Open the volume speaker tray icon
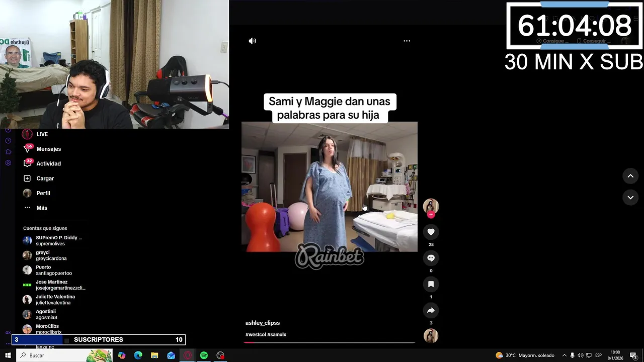Image resolution: width=644 pixels, height=362 pixels. click(580, 355)
